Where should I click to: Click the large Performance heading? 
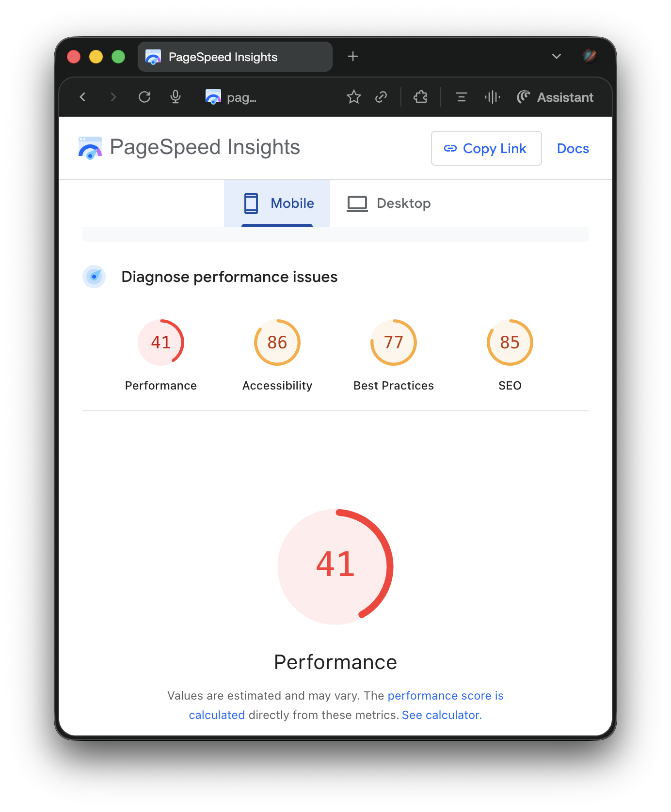tap(335, 662)
